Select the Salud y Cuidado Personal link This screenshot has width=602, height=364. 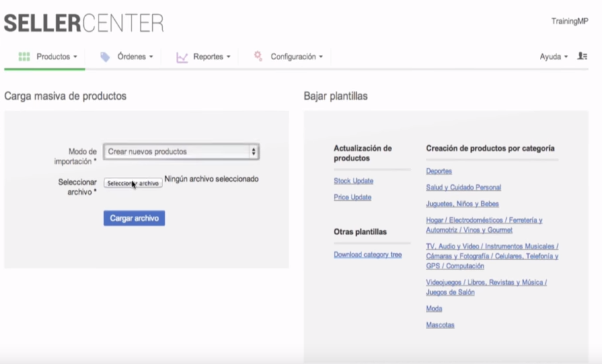tap(463, 188)
